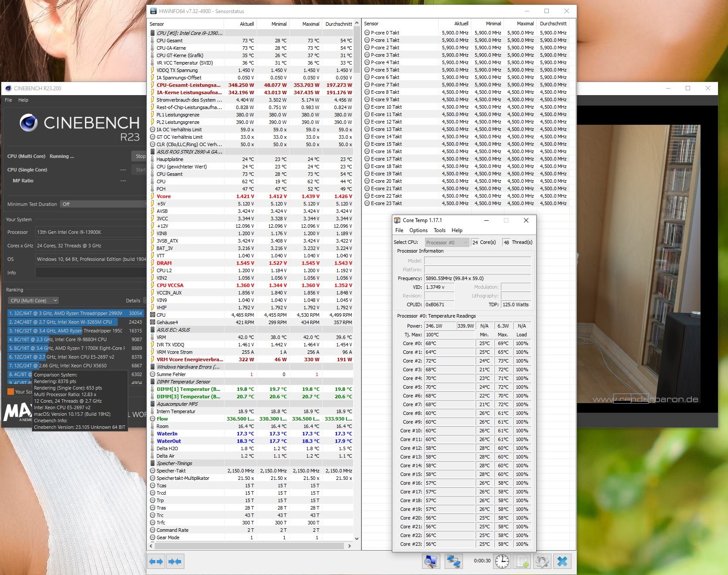The width and height of the screenshot is (728, 575).
Task: Click the HWiNFO64 title bar app icon
Action: 153,11
